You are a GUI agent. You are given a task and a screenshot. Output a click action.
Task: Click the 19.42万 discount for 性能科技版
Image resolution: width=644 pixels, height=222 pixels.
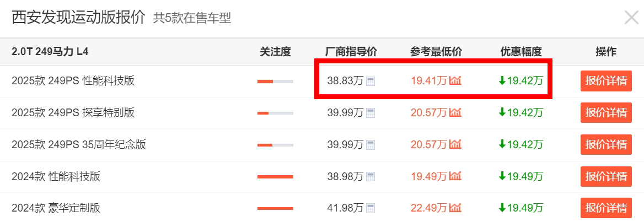(x=521, y=81)
